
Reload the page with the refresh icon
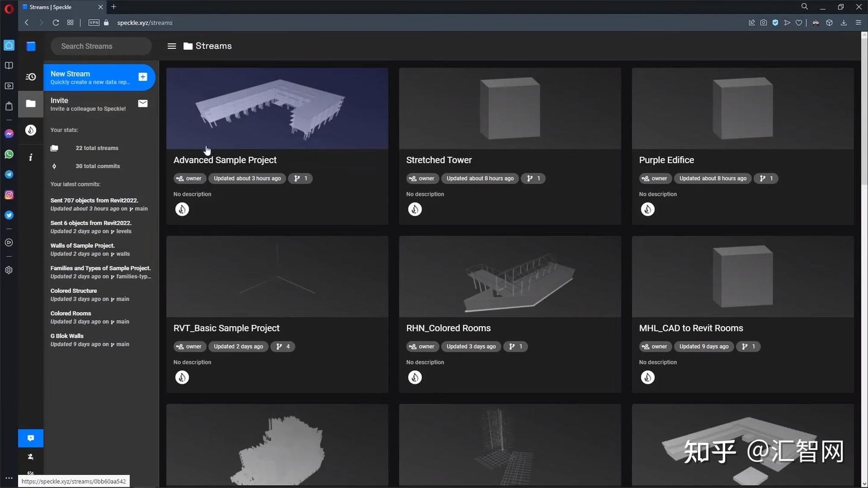[55, 22]
